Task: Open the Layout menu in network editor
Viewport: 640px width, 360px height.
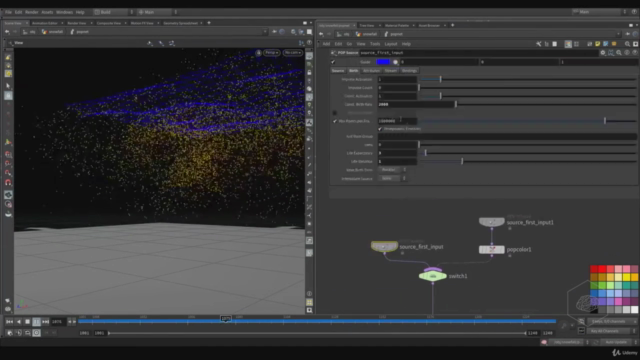Action: point(391,44)
